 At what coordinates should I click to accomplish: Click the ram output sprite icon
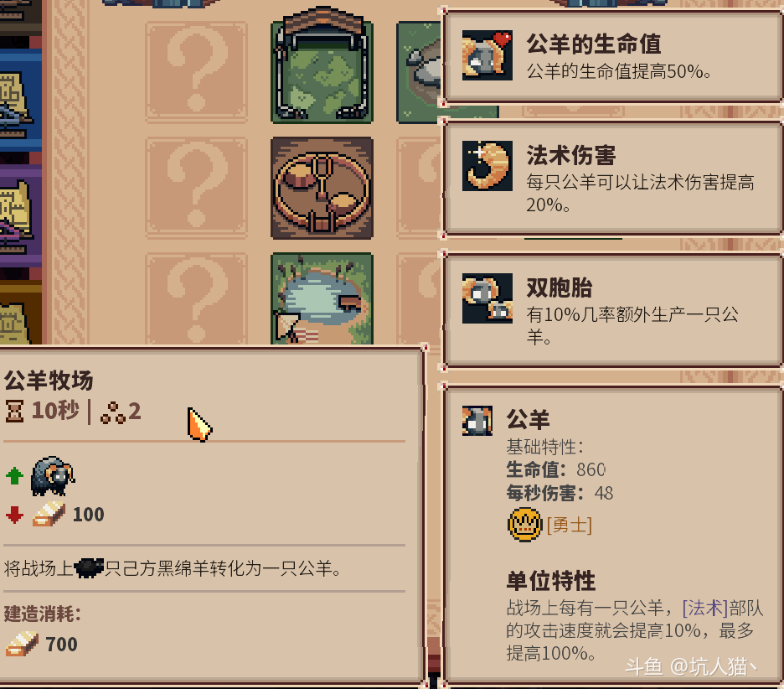tap(53, 476)
